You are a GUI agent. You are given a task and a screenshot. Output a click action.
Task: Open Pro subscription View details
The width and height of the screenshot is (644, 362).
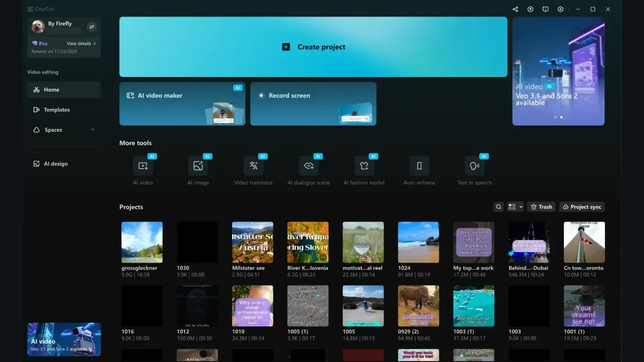80,43
